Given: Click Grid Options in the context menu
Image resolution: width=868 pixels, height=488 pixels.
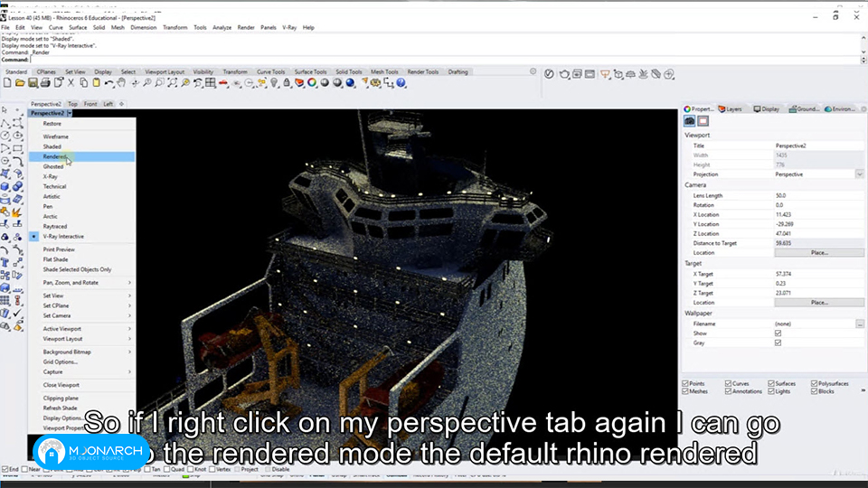Looking at the screenshot, I should pyautogui.click(x=82, y=361).
